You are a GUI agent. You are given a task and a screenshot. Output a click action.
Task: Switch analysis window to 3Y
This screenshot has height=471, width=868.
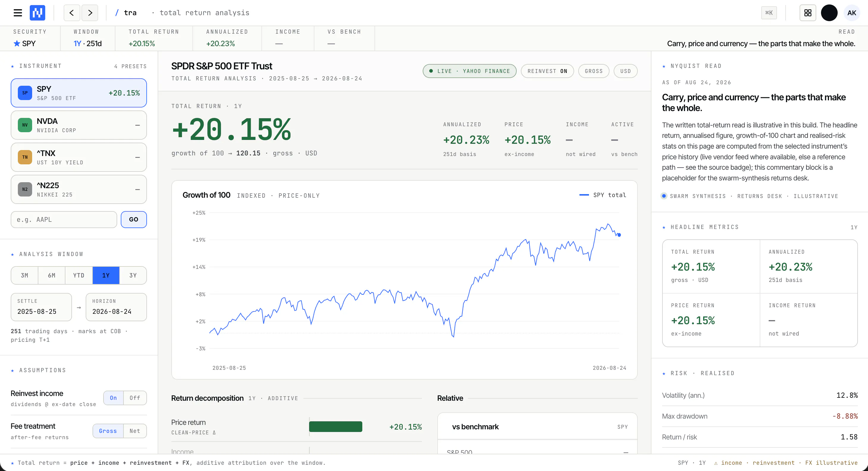pyautogui.click(x=133, y=275)
